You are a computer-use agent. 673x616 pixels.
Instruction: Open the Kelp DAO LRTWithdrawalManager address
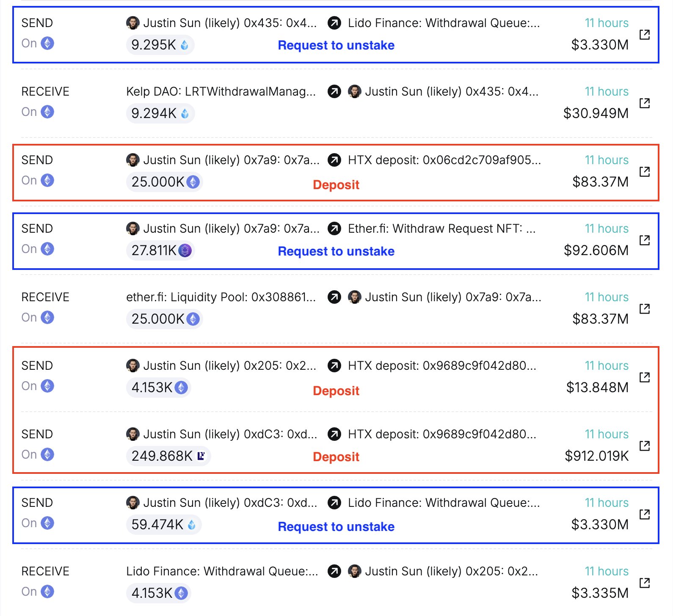(221, 91)
